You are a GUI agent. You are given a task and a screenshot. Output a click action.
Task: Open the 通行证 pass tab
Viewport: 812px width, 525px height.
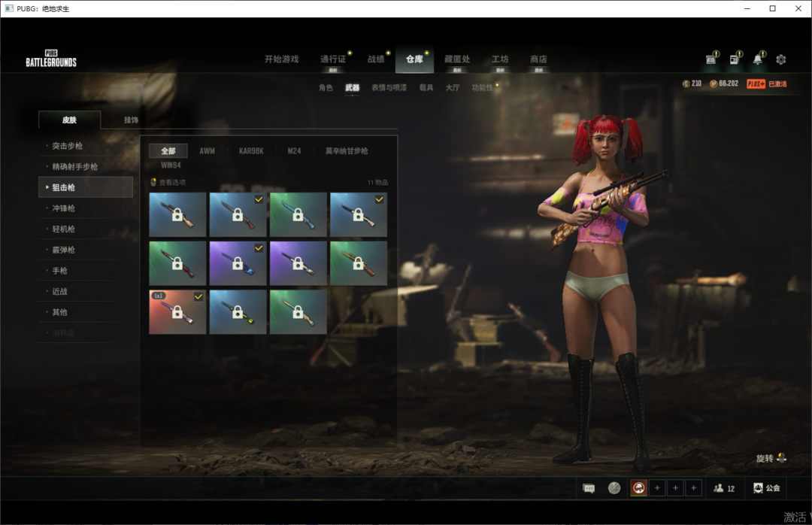[333, 59]
